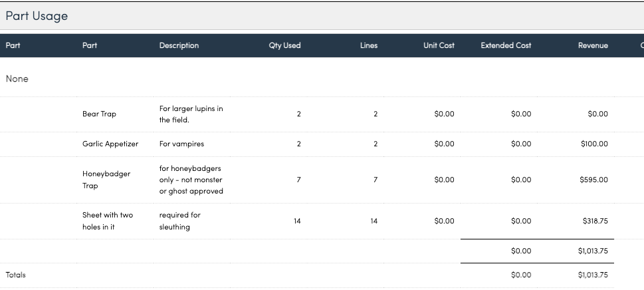Select the Unit Cost column header

click(x=439, y=46)
